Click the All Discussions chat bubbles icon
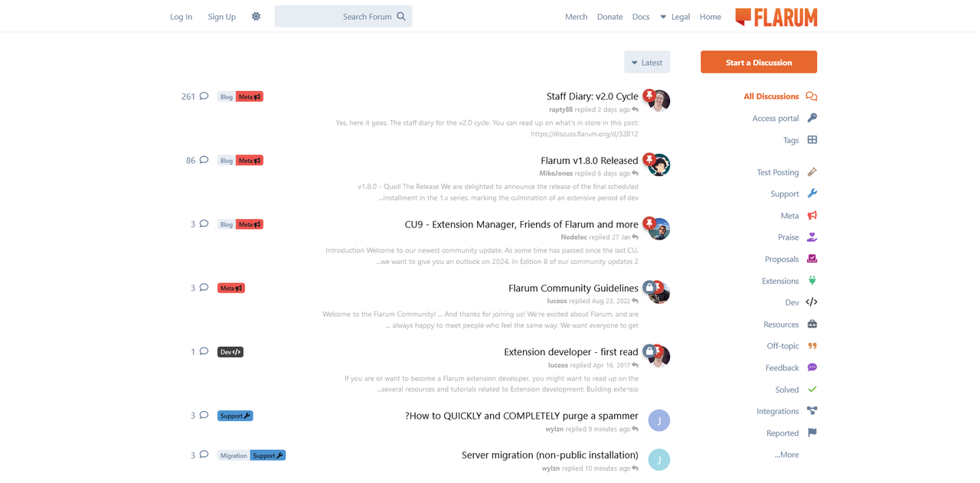Viewport: 980px width, 483px height. (x=812, y=96)
